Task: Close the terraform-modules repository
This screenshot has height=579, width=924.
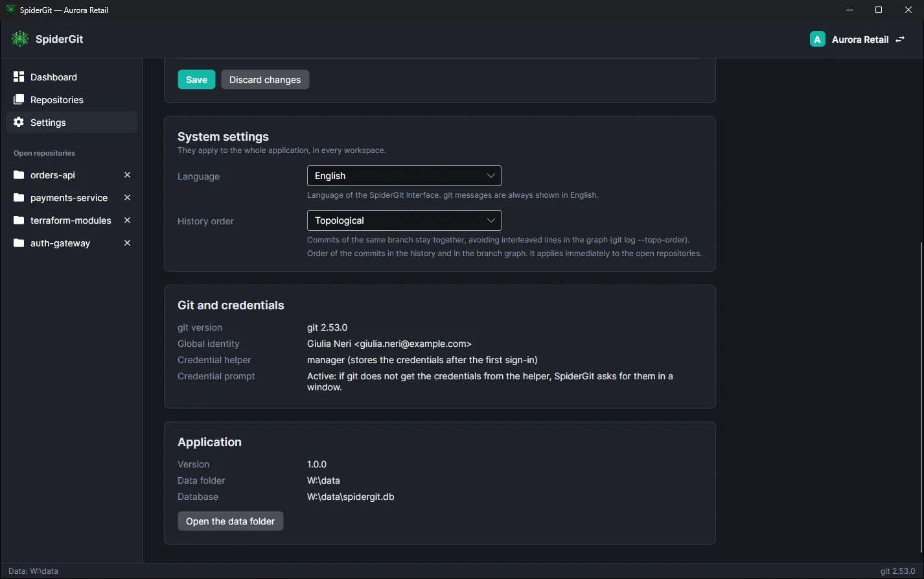Action: [x=127, y=220]
